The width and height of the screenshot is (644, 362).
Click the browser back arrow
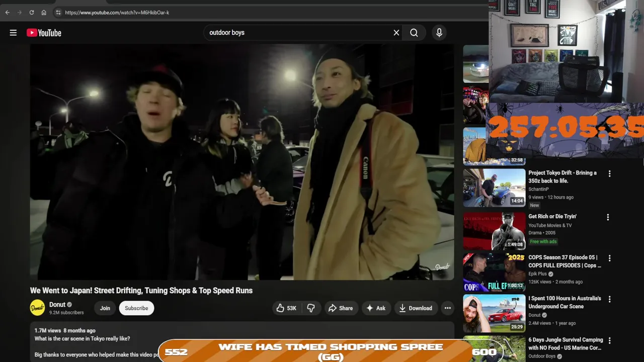(x=7, y=13)
